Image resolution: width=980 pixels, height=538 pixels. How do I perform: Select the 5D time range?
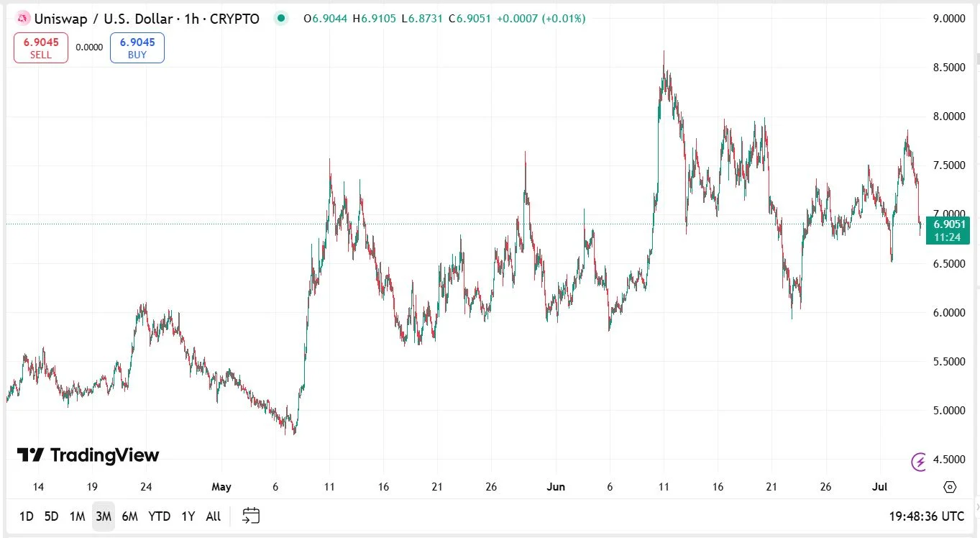(51, 516)
